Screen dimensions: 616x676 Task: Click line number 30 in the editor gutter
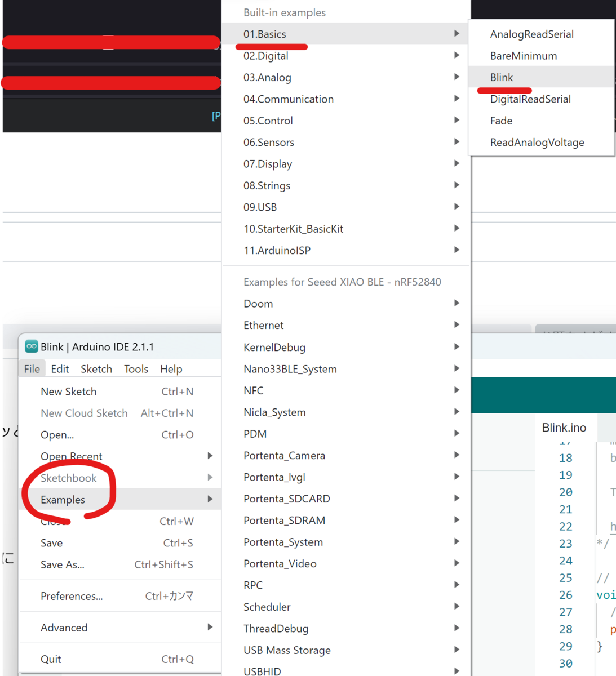coord(566,664)
